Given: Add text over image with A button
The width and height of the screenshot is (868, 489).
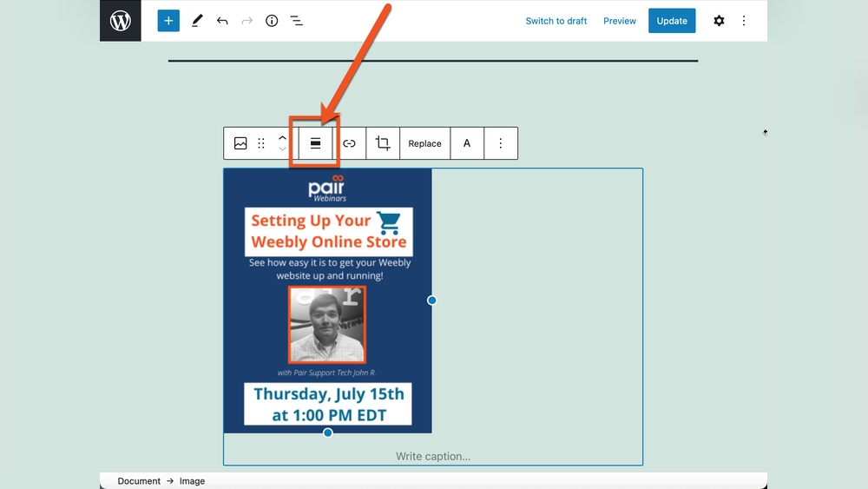Looking at the screenshot, I should pos(467,143).
